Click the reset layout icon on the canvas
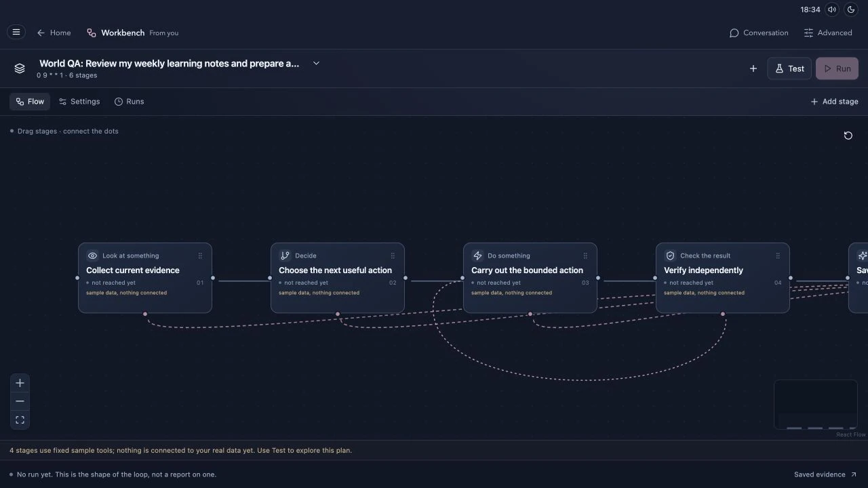This screenshot has height=488, width=868. tap(848, 136)
